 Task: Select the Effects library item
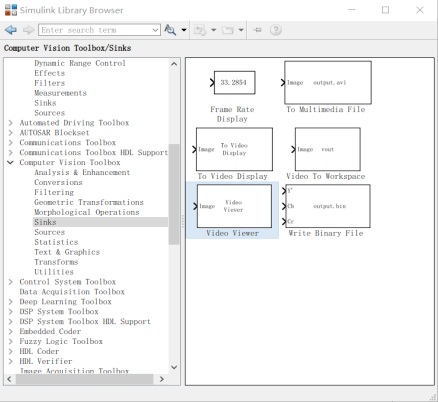pos(50,73)
